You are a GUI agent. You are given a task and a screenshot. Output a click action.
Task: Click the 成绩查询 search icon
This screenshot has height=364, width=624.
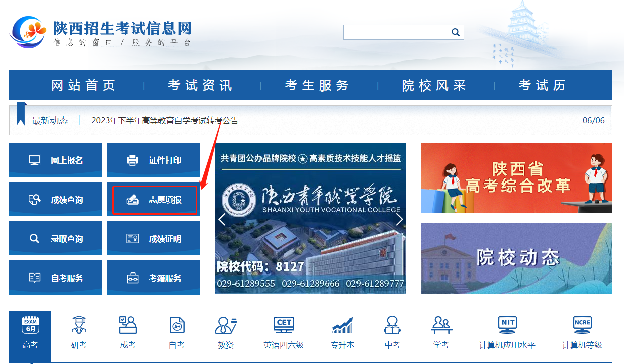pyautogui.click(x=34, y=200)
